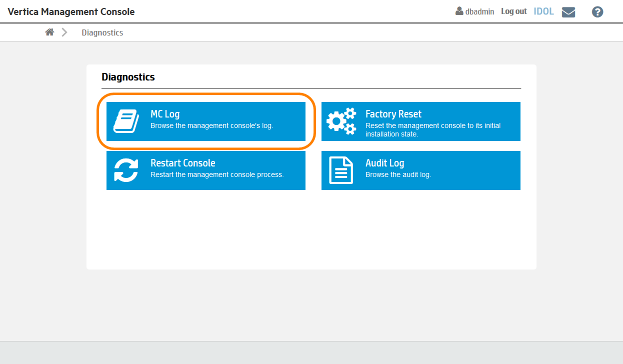Click "Browse the management console's log" description

click(x=211, y=126)
